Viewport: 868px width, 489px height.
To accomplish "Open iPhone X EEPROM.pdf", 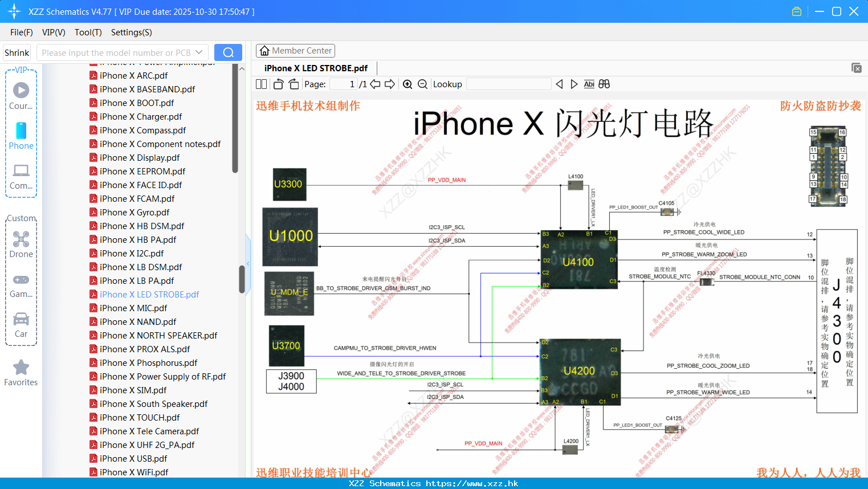I will coord(142,171).
